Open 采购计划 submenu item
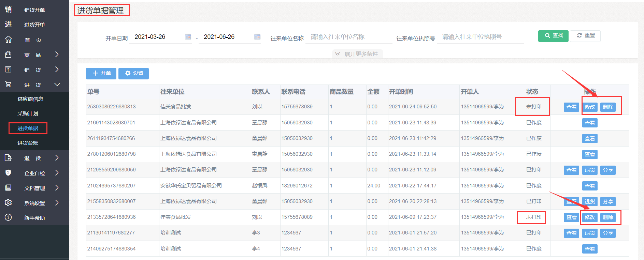This screenshot has width=644, height=260. (x=28, y=114)
